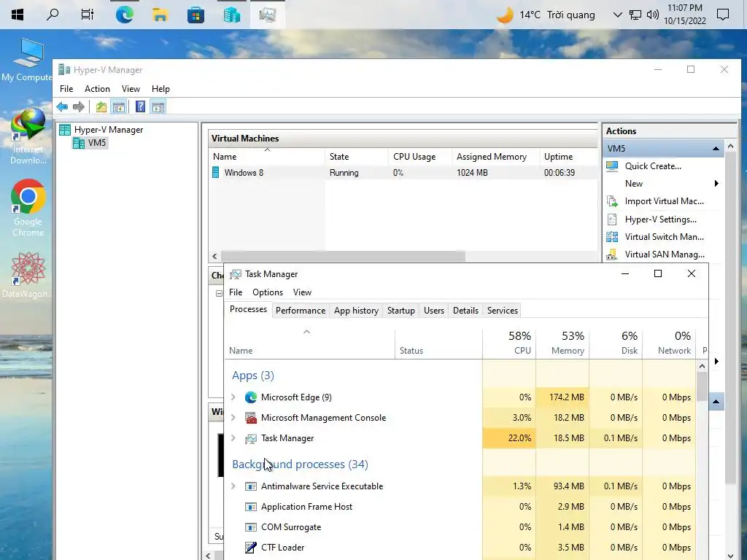747x560 pixels.
Task: Show hidden system tray icons chevron
Action: [617, 15]
